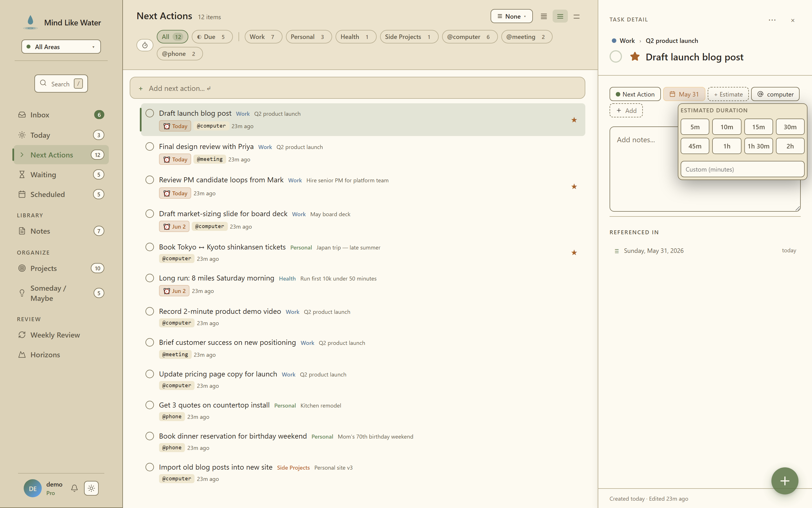The width and height of the screenshot is (812, 508).
Task: Select the All filter chip
Action: pos(173,37)
